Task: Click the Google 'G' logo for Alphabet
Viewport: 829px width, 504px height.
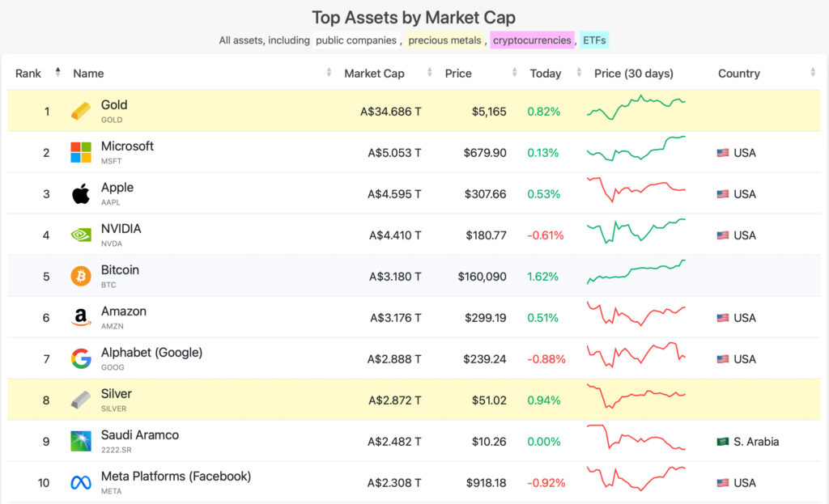Action: 79,358
